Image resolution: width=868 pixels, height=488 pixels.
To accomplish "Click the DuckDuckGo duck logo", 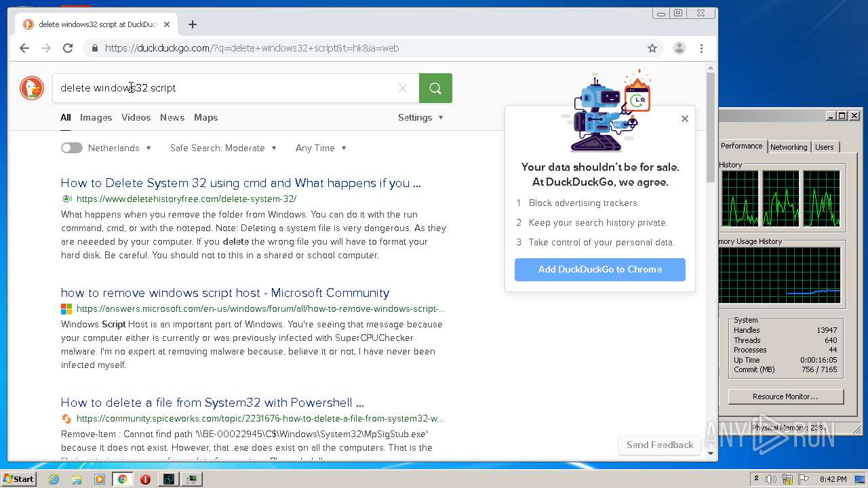I will (32, 88).
